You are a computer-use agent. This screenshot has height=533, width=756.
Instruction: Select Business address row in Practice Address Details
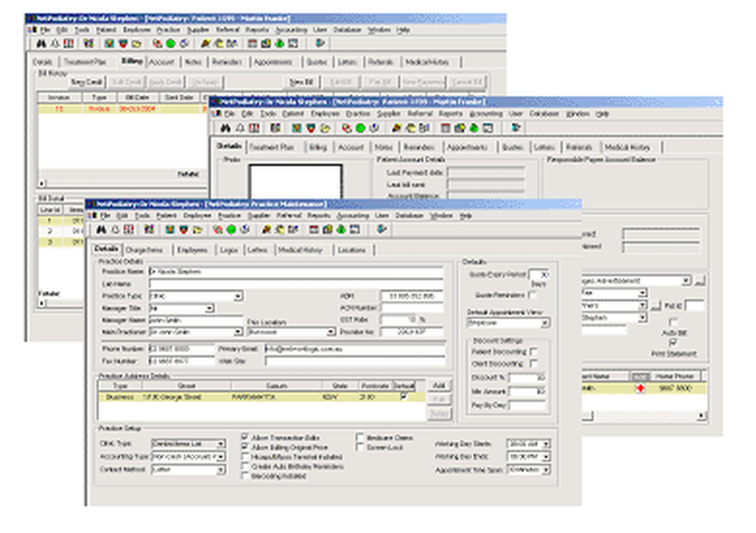[x=262, y=397]
